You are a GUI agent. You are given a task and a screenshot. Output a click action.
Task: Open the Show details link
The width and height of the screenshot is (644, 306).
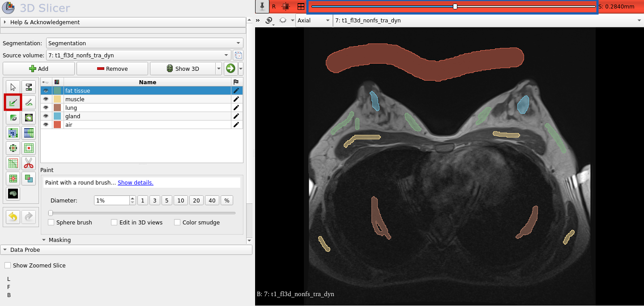coord(135,182)
